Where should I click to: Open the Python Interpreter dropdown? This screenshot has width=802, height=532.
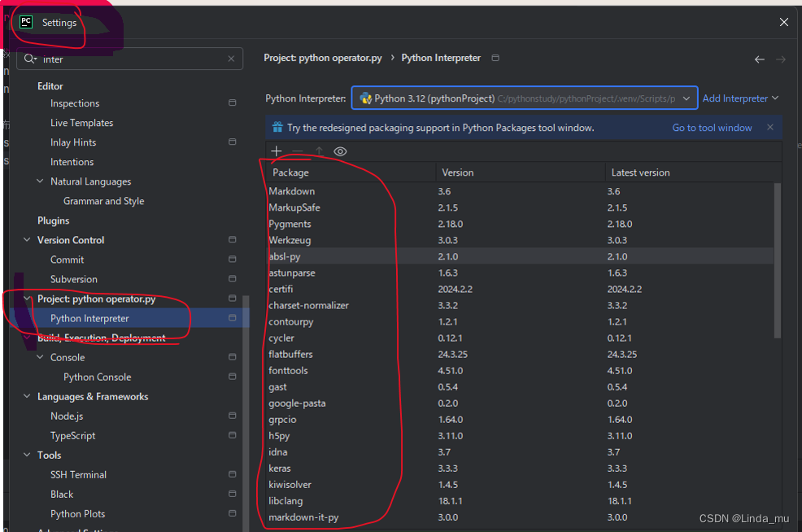pyautogui.click(x=525, y=98)
